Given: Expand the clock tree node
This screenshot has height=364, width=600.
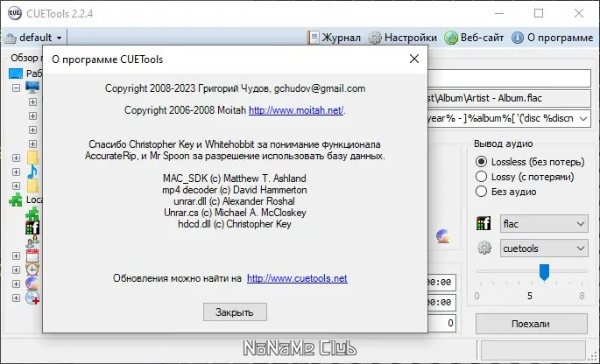Looking at the screenshot, I should point(16,269).
